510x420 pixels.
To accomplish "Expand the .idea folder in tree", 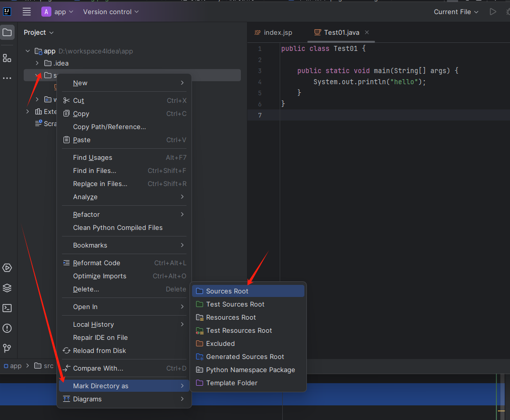I will (37, 63).
